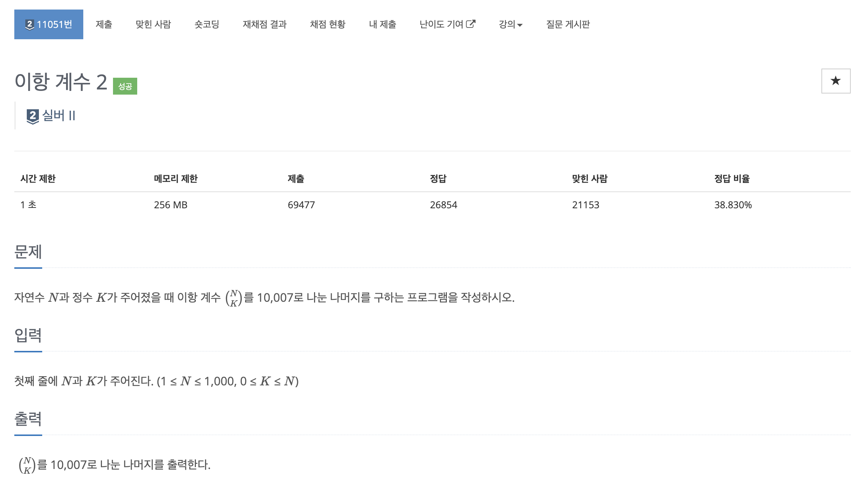The height and width of the screenshot is (484, 868).
Task: Switch to the 맞힌 사람 navigation tab
Action: pos(153,25)
